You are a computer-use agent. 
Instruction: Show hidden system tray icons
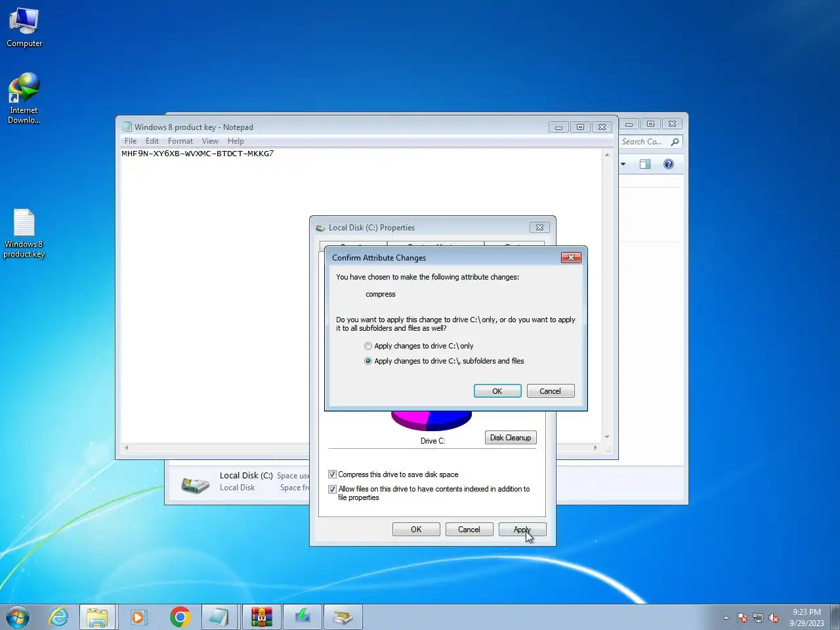pos(726,618)
